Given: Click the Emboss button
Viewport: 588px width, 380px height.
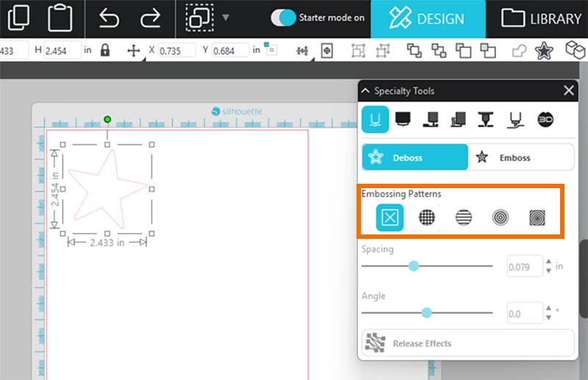Looking at the screenshot, I should [x=514, y=157].
